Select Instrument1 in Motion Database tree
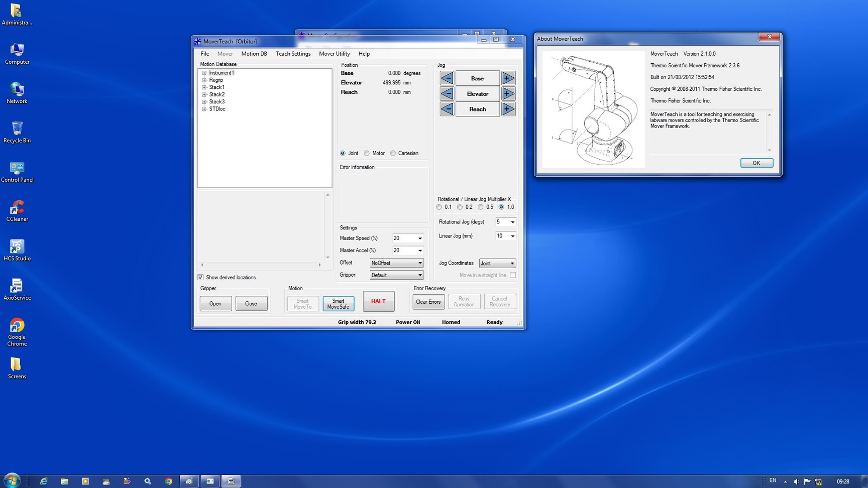This screenshot has height=488, width=868. (222, 73)
